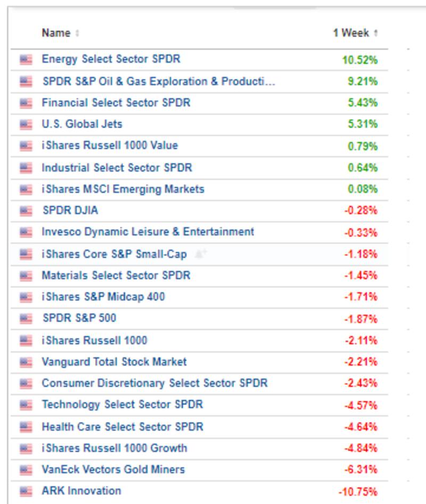This screenshot has height=504, width=426.
Task: Click the flag icon beside Energy Select Sector SPDR
Action: [26, 60]
